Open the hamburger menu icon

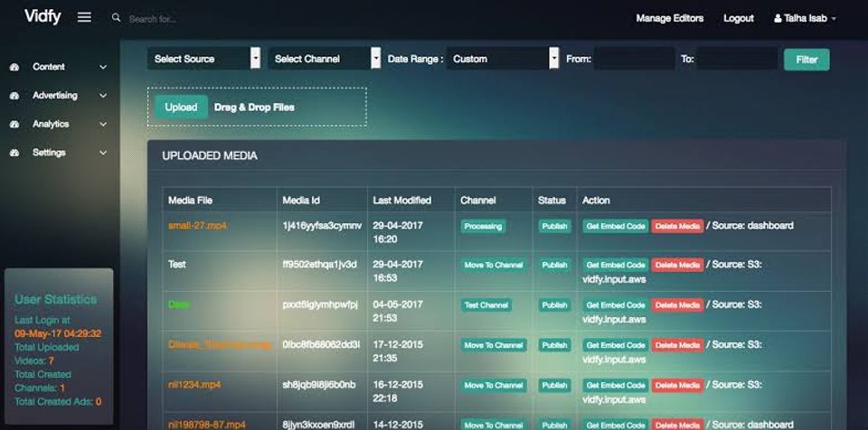click(84, 18)
